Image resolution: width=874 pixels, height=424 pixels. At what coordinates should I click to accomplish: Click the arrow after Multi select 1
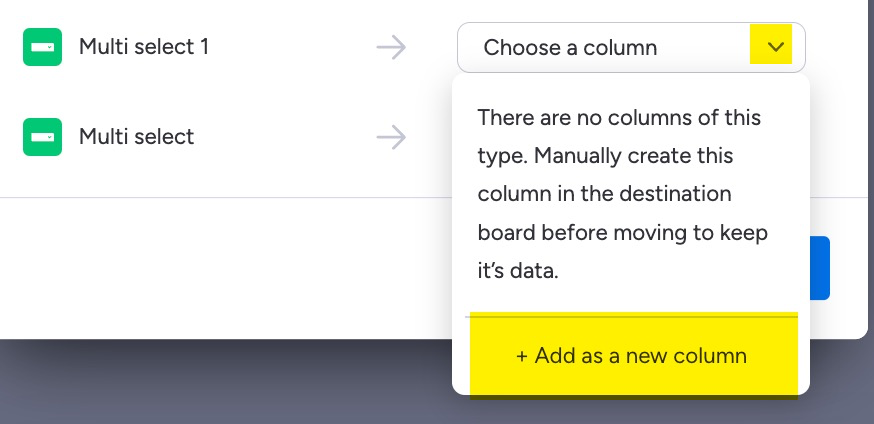391,47
